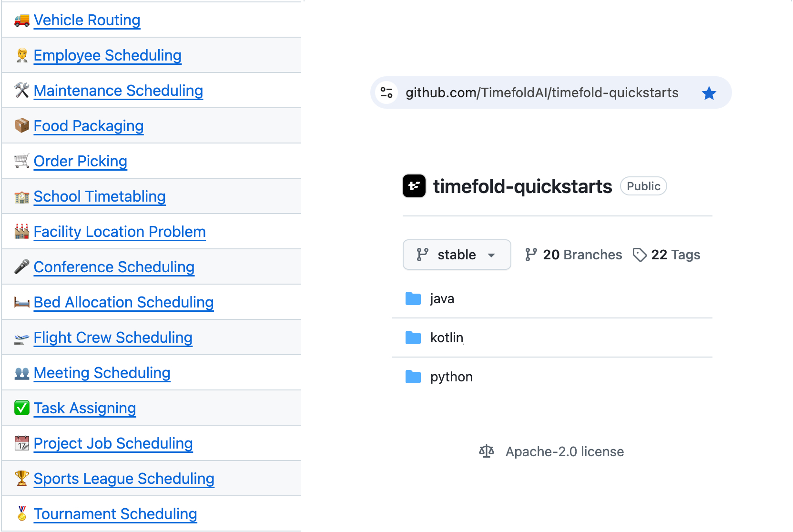
Task: Click the Timefold logo avatar icon
Action: coord(414,186)
